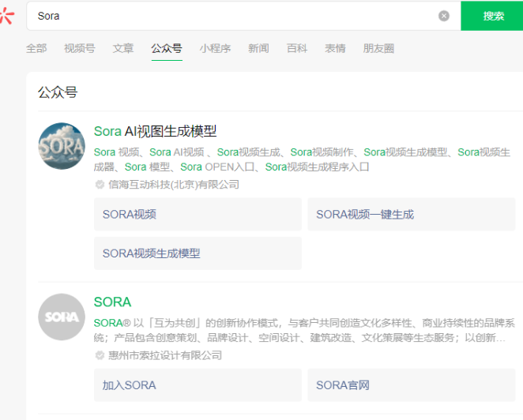
Task: Open the Sora AI视图生成模型 account title
Action: click(x=155, y=131)
